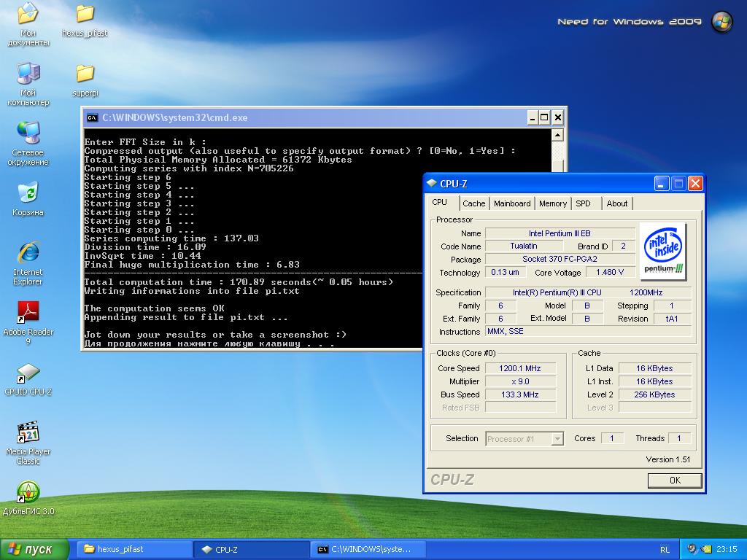747x560 pixels.
Task: Click the Code Name value Tualatin
Action: point(524,246)
